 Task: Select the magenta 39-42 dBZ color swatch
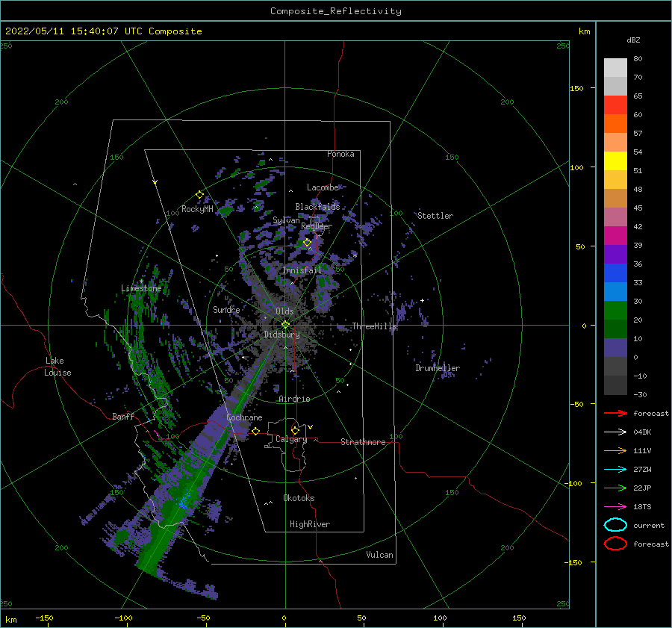pos(615,235)
